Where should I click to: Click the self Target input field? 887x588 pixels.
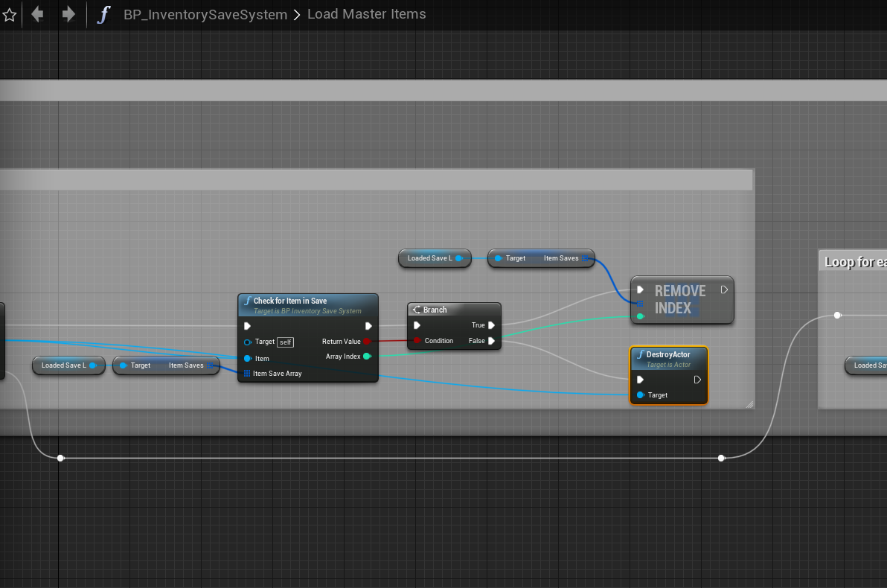pyautogui.click(x=286, y=342)
